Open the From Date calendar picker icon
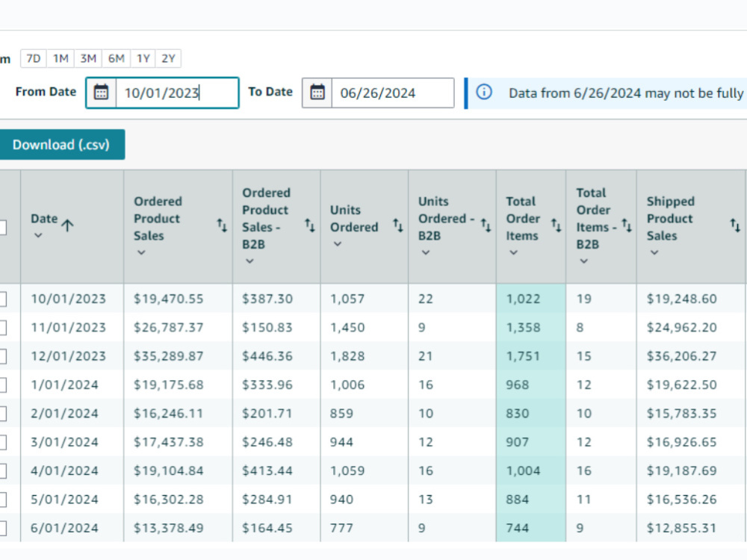The width and height of the screenshot is (747, 560). (x=101, y=93)
